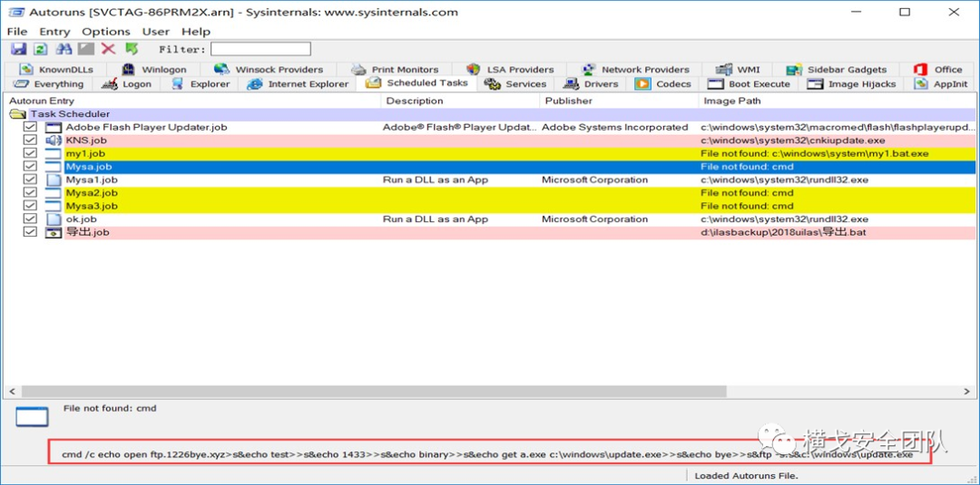Switch to the Office tab
The width and height of the screenshot is (980, 485).
[x=939, y=69]
